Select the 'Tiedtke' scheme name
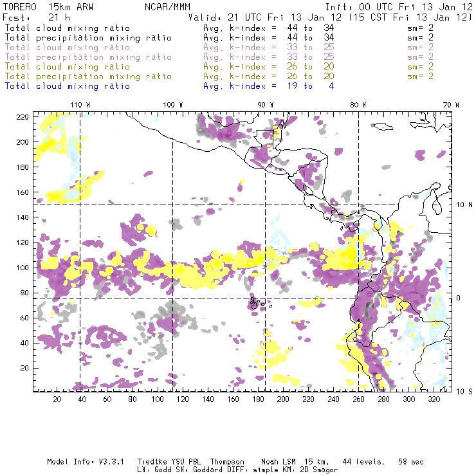The image size is (476, 476). click(x=152, y=462)
